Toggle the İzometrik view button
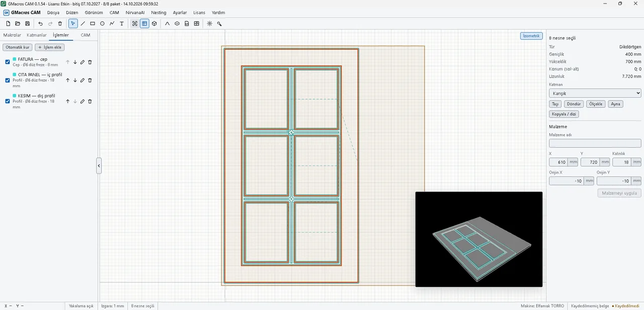Viewport: 644px width, 310px height. (x=531, y=36)
